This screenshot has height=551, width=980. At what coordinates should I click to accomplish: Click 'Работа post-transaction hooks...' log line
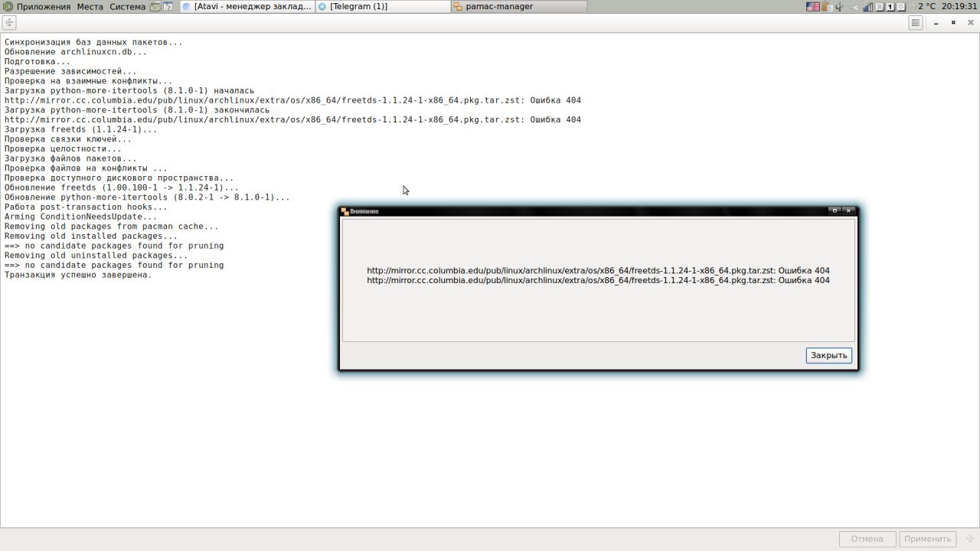tap(86, 207)
